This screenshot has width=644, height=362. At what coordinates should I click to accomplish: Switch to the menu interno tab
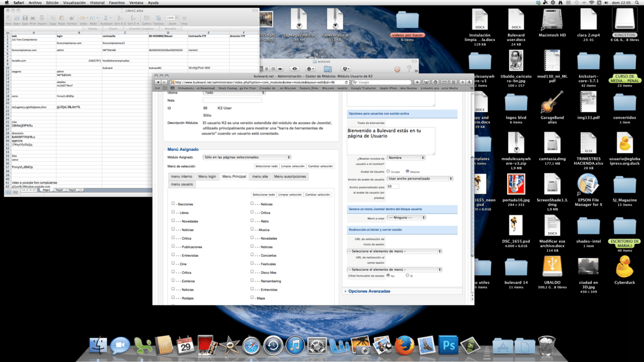coord(181,177)
